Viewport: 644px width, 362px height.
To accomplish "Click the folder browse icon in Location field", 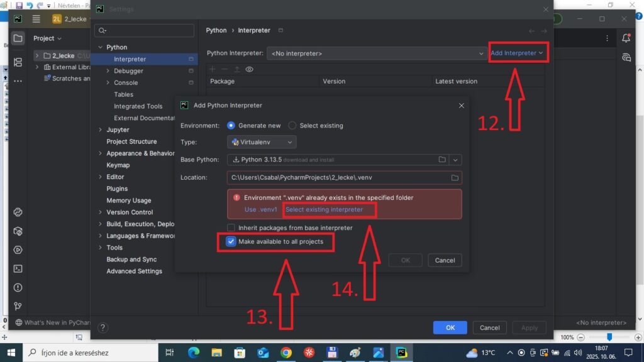I will coord(455,178).
